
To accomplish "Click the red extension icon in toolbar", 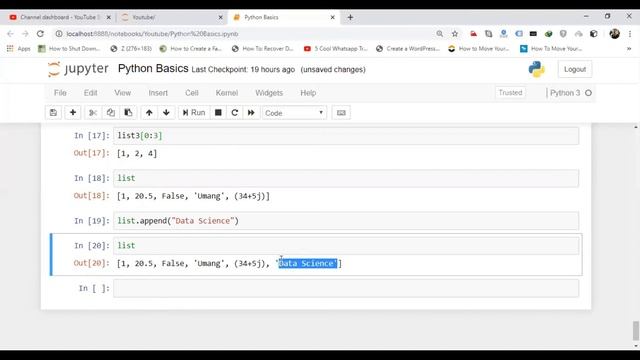I will pyautogui.click(x=473, y=34).
